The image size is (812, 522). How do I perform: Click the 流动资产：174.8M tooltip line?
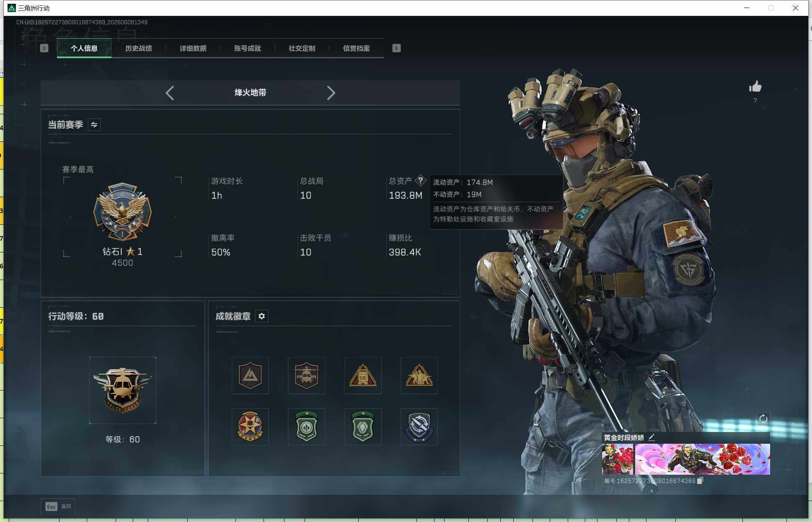click(x=463, y=183)
